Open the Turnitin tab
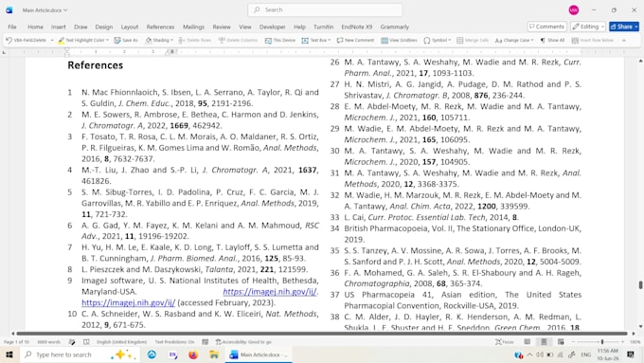 pyautogui.click(x=323, y=27)
